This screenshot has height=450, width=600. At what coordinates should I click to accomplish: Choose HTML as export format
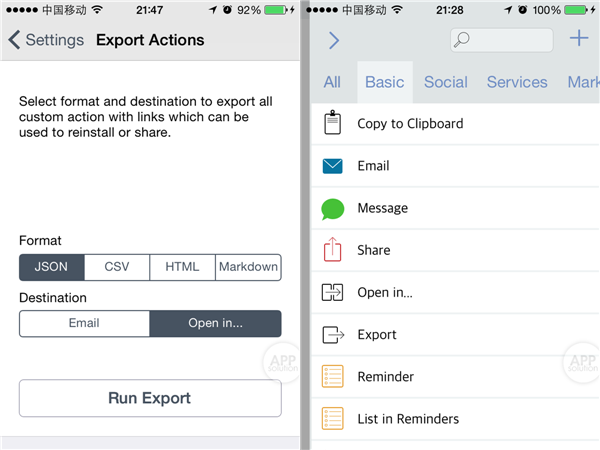[182, 267]
